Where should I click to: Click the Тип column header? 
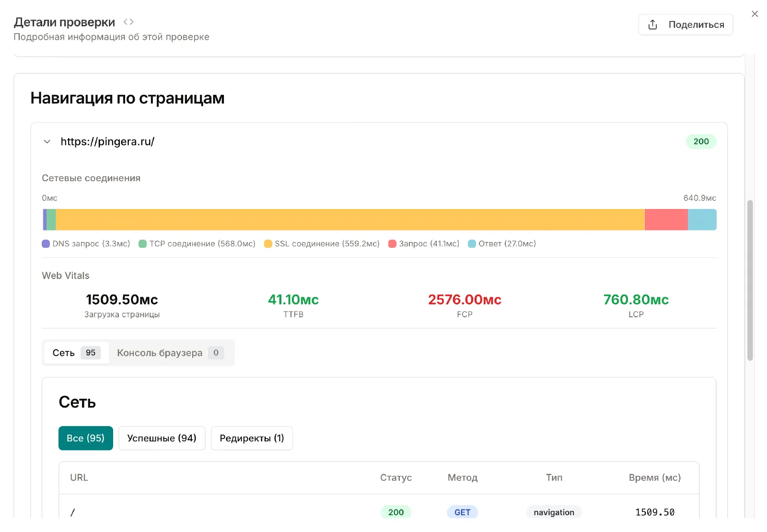tap(554, 477)
